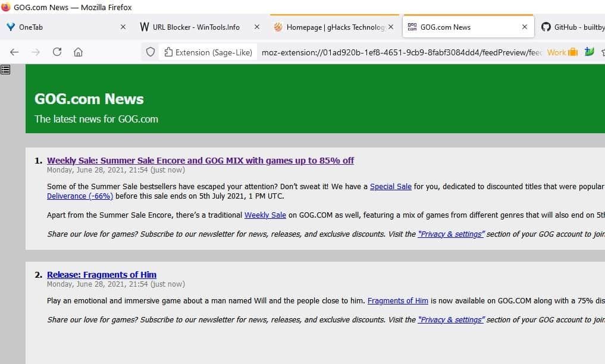Close the OneTab tab
Screen dimensions: 605x364
click(x=123, y=27)
